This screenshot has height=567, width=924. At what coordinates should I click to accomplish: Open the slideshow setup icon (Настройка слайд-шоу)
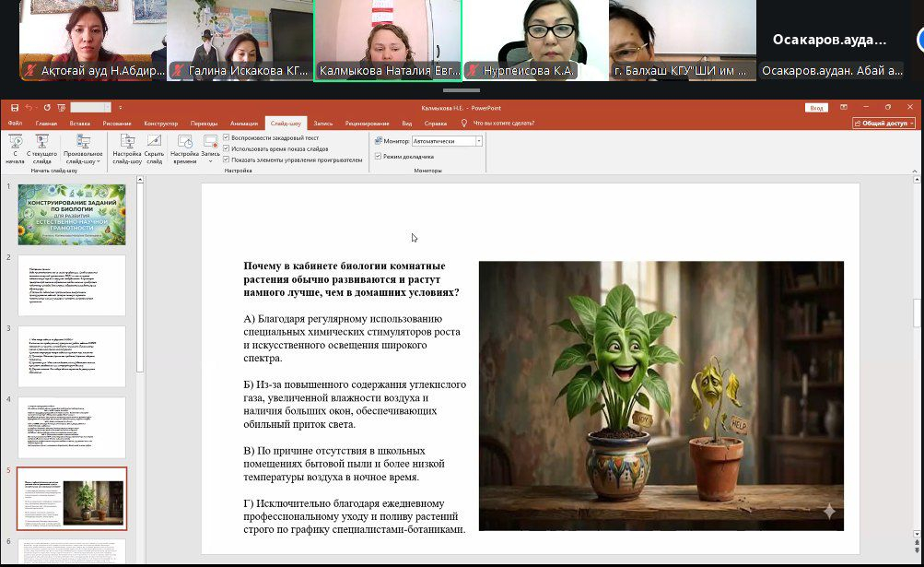127,143
